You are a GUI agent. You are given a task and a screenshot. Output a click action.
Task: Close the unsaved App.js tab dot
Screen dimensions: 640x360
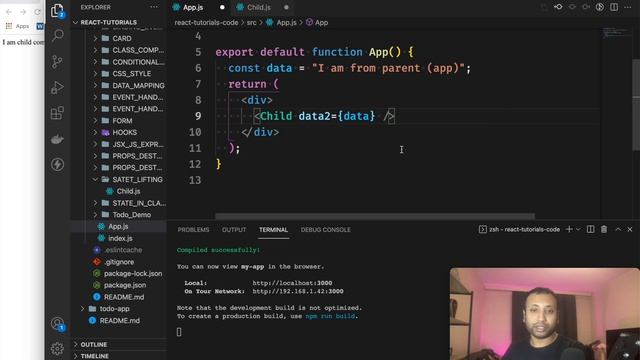click(x=222, y=7)
